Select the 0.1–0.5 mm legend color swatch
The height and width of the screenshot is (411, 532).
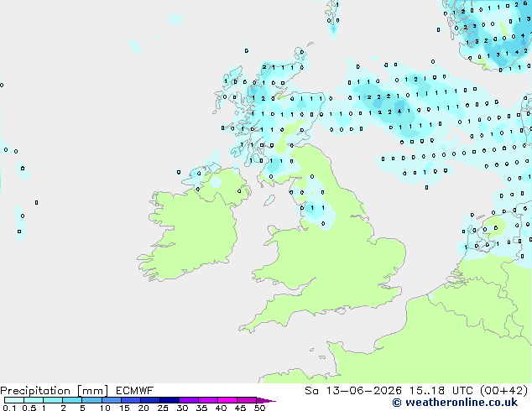pyautogui.click(x=14, y=400)
